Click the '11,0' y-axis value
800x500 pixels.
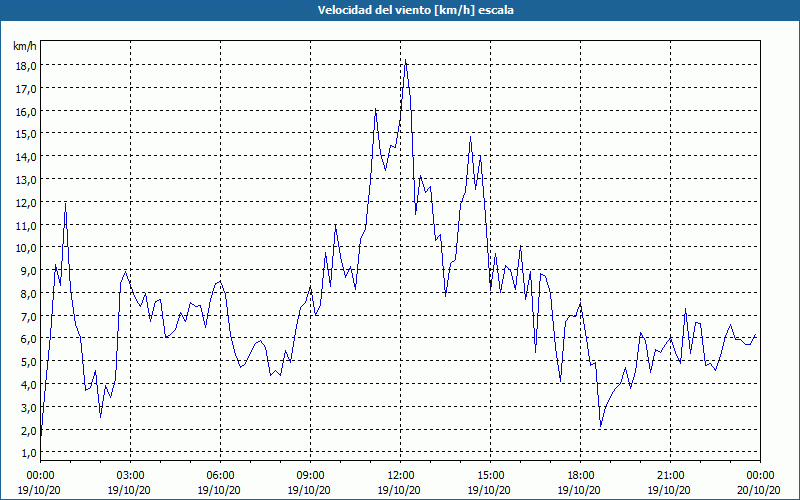click(27, 225)
